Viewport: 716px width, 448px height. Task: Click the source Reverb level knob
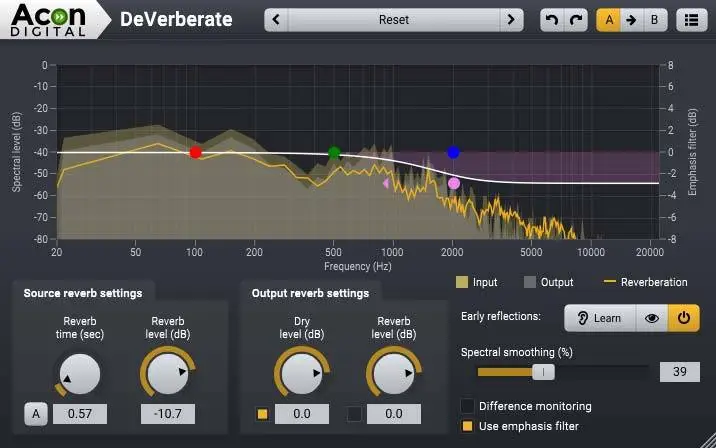tap(168, 374)
